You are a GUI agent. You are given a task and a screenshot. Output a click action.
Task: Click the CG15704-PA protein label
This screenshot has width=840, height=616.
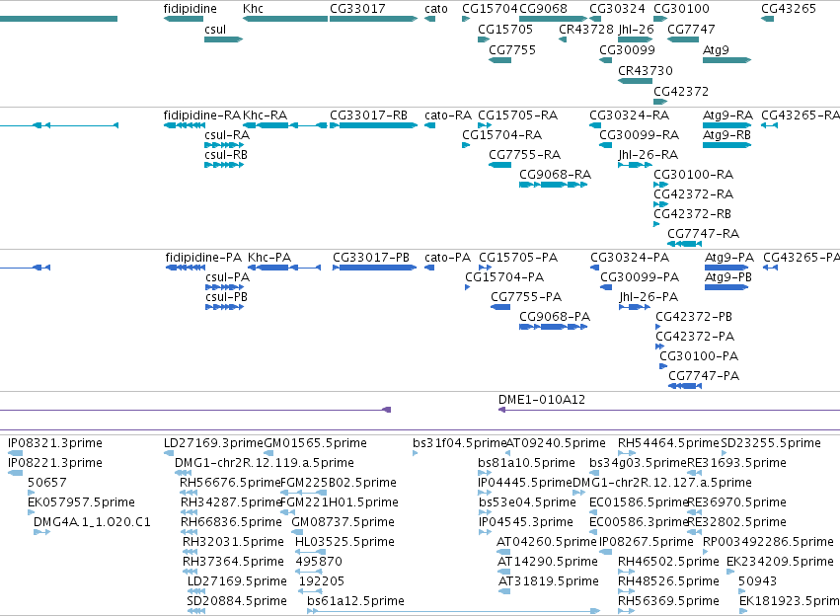[x=504, y=277]
